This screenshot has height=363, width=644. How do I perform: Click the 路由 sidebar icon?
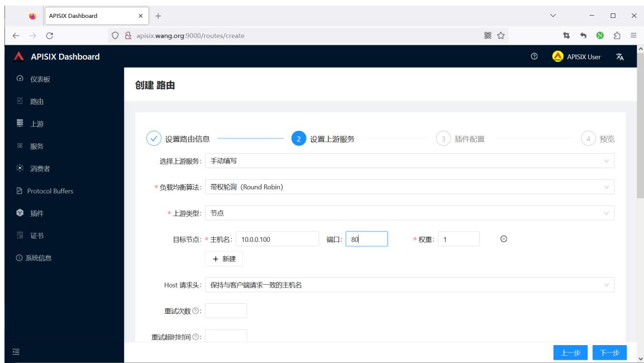[x=20, y=101]
